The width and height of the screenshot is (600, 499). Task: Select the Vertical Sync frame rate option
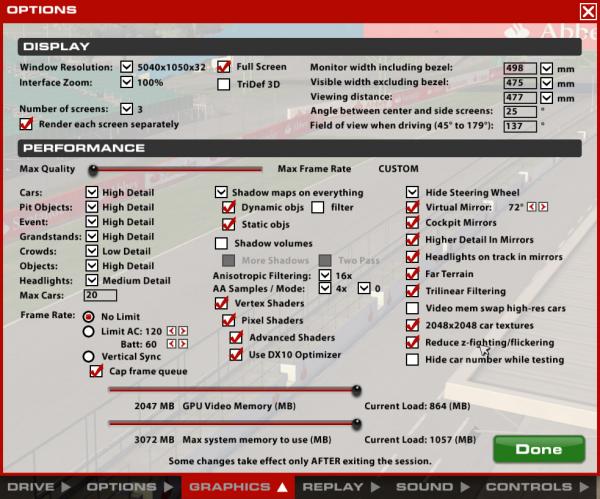(x=89, y=356)
